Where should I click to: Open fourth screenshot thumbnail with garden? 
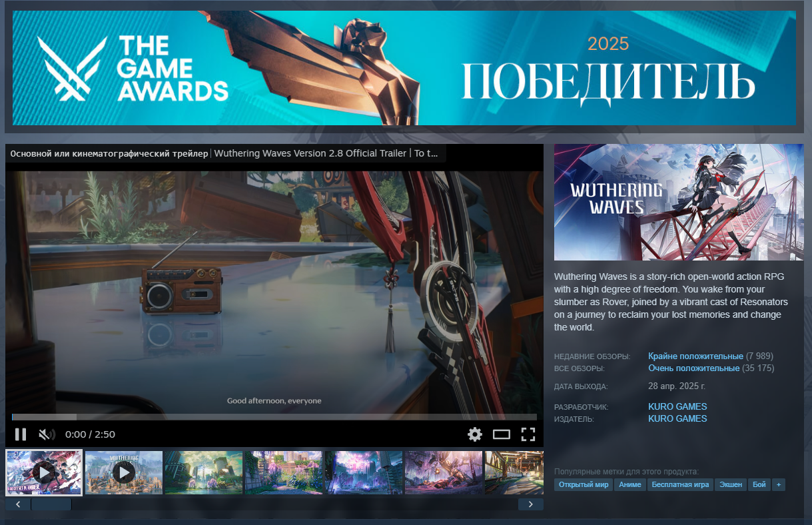(x=284, y=472)
